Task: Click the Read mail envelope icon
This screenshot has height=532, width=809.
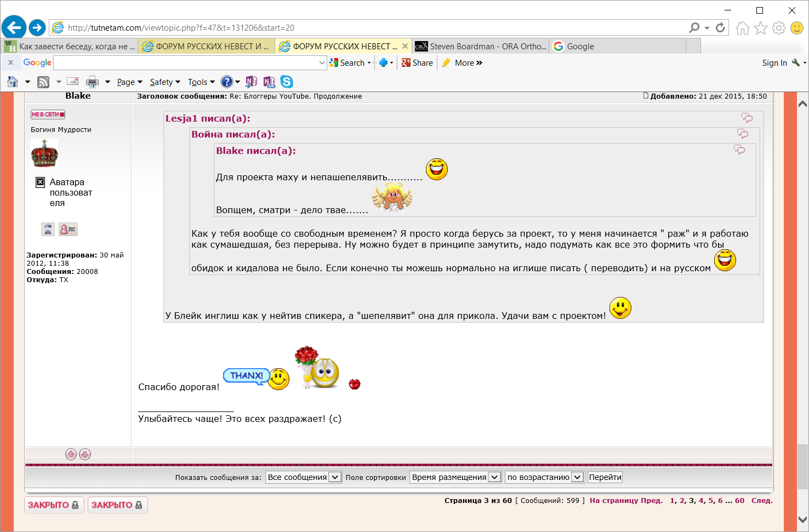Action: 72,82
